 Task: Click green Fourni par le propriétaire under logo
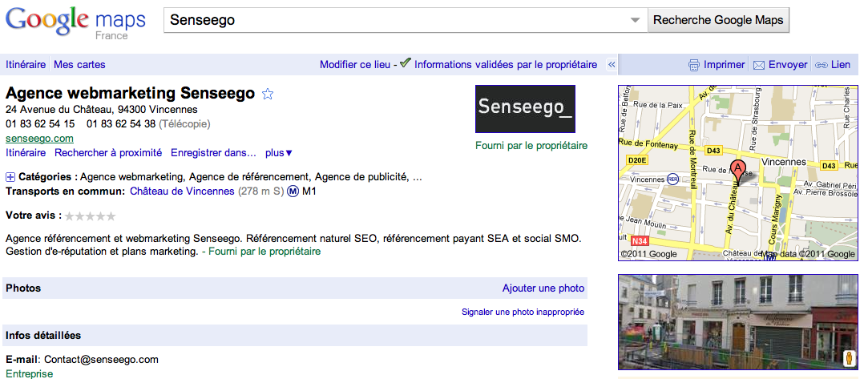[531, 146]
